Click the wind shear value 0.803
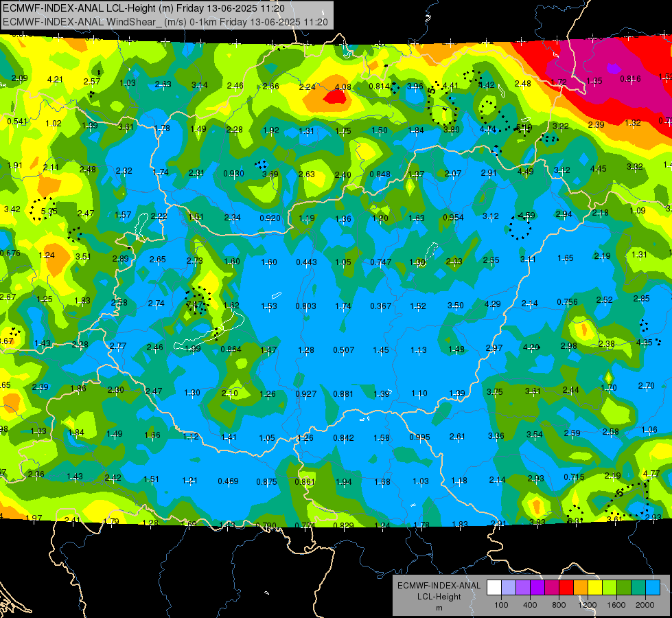This screenshot has height=618, width=672. coord(305,306)
